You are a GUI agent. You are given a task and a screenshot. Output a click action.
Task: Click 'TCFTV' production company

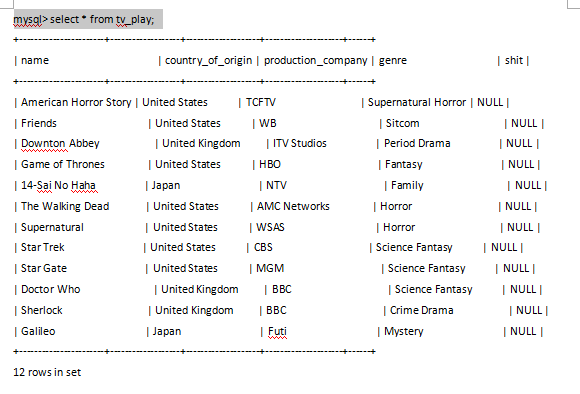click(x=261, y=102)
